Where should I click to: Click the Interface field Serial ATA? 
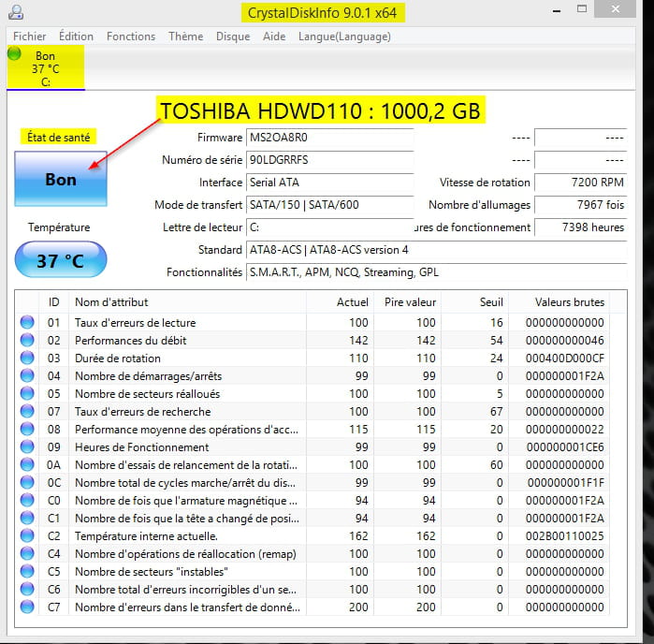(x=330, y=183)
